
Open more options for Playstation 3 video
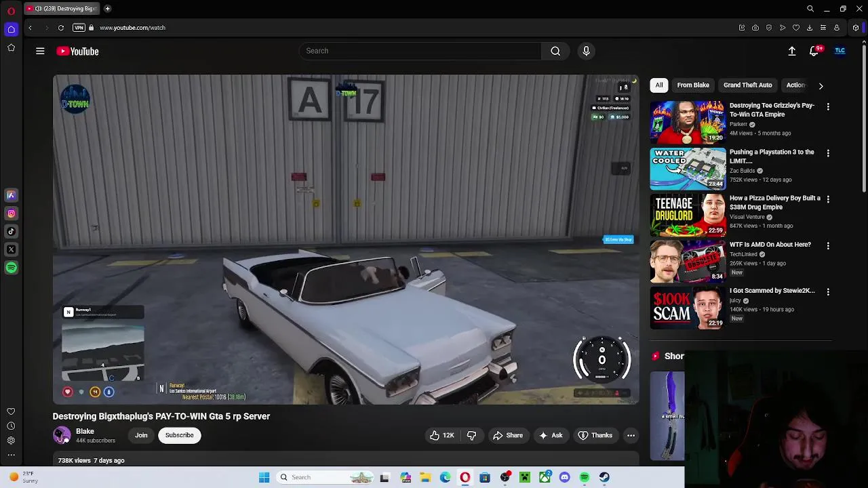828,153
